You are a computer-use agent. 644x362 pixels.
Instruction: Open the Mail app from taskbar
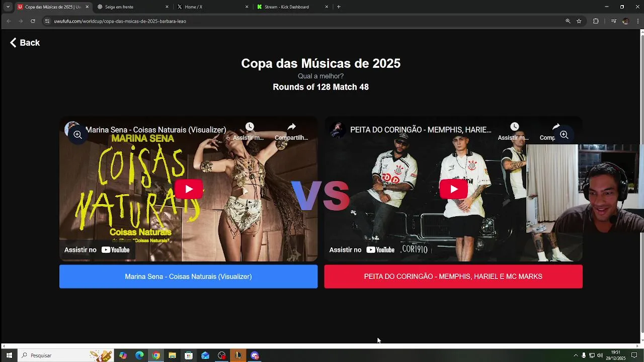(x=205, y=355)
